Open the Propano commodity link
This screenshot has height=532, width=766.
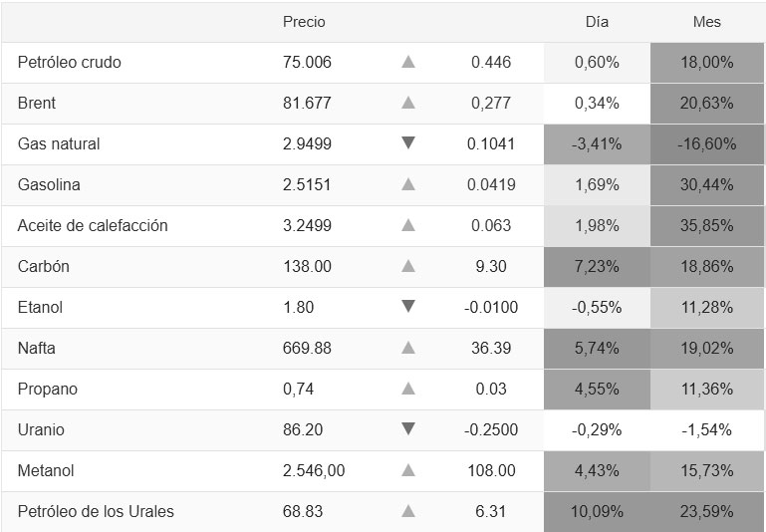(x=47, y=389)
